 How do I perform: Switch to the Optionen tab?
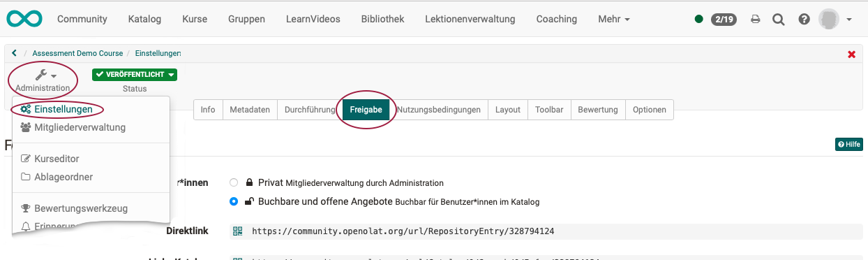click(x=650, y=110)
